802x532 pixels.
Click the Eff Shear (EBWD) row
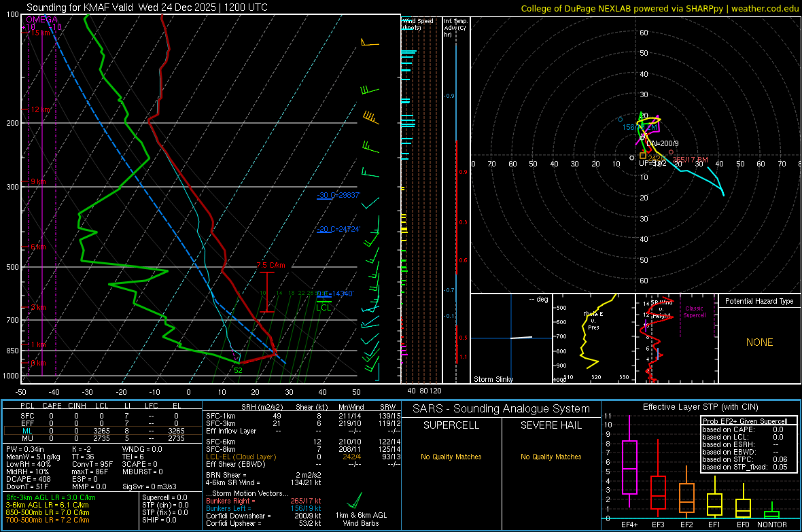(x=302, y=464)
